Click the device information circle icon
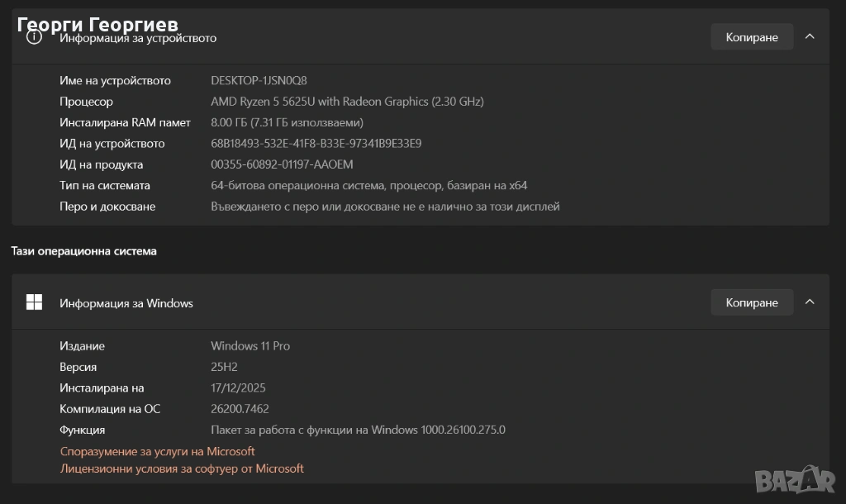The width and height of the screenshot is (846, 504). (x=34, y=38)
